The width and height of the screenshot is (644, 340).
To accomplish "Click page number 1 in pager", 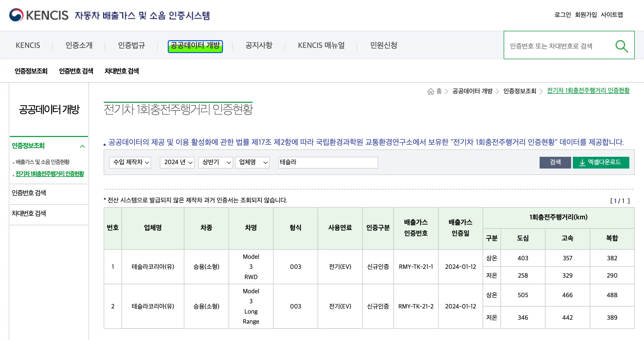I will [x=615, y=201].
